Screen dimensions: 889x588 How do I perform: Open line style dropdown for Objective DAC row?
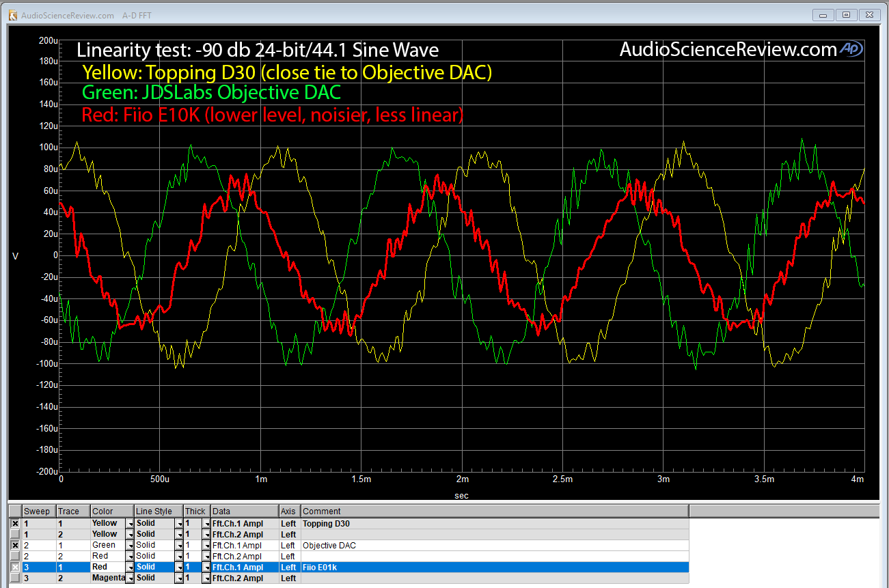point(180,546)
